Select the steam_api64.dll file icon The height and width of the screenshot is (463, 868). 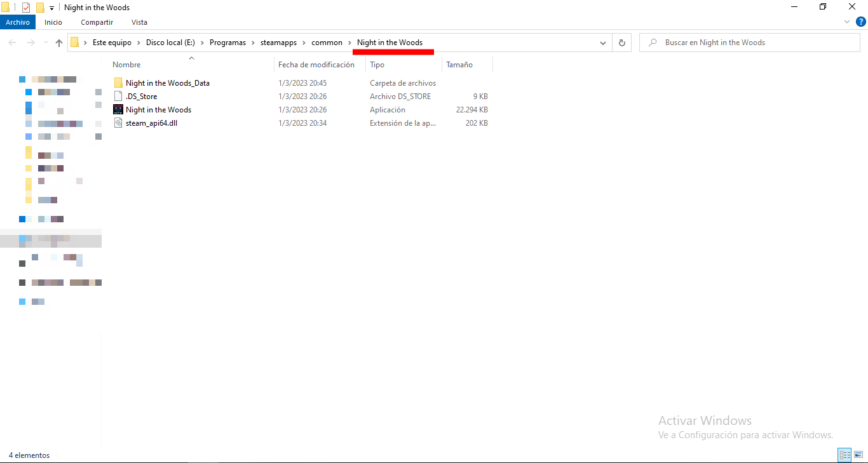click(118, 123)
